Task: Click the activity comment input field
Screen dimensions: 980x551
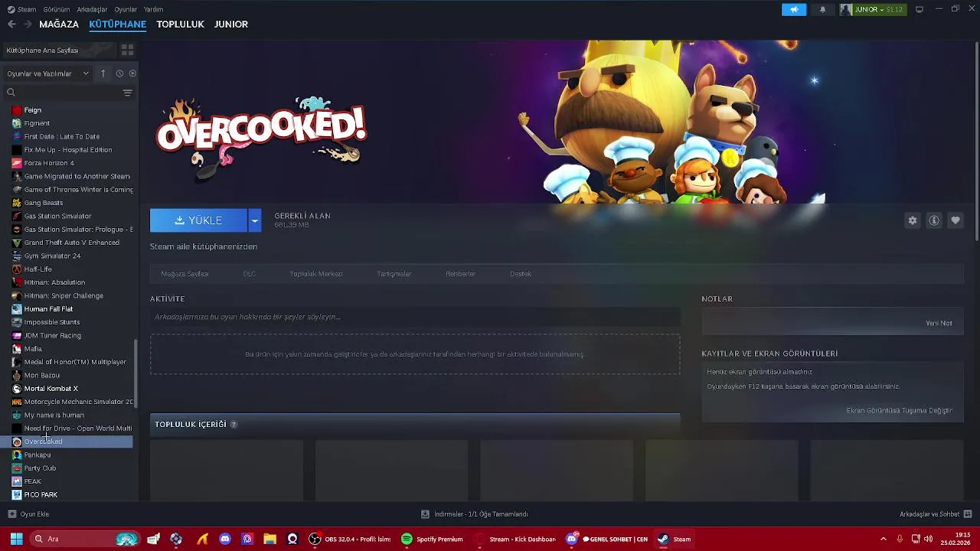Action: [x=415, y=317]
